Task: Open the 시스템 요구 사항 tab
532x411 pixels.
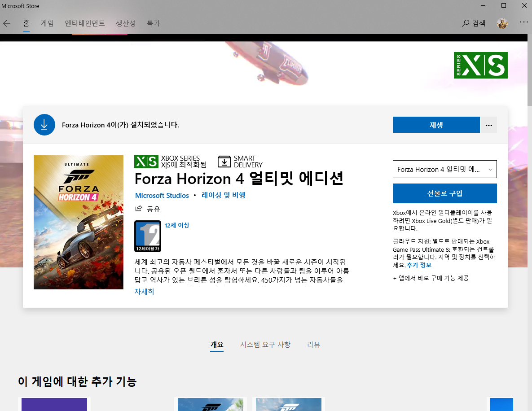Action: [265, 345]
